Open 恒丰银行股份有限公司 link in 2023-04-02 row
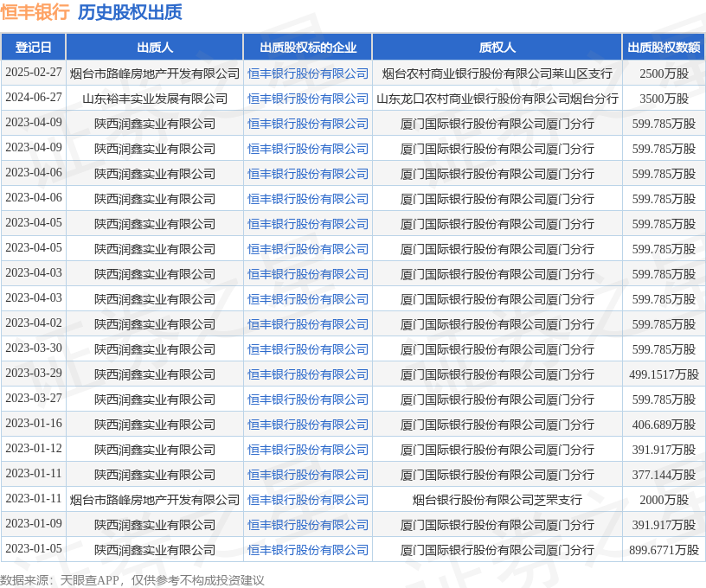Image resolution: width=706 pixels, height=588 pixels. 308,324
